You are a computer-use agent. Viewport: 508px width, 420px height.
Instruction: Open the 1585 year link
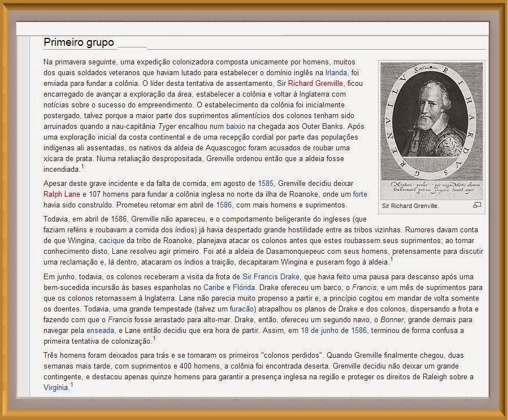point(266,183)
